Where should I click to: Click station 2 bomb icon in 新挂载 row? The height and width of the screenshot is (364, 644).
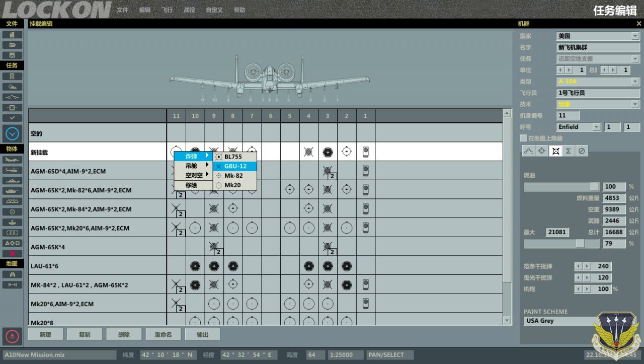point(347,152)
